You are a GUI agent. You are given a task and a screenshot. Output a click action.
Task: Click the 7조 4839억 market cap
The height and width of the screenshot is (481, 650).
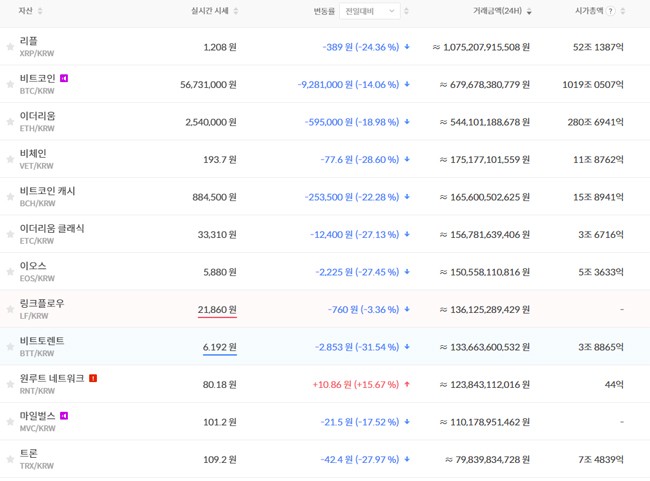[x=601, y=459]
